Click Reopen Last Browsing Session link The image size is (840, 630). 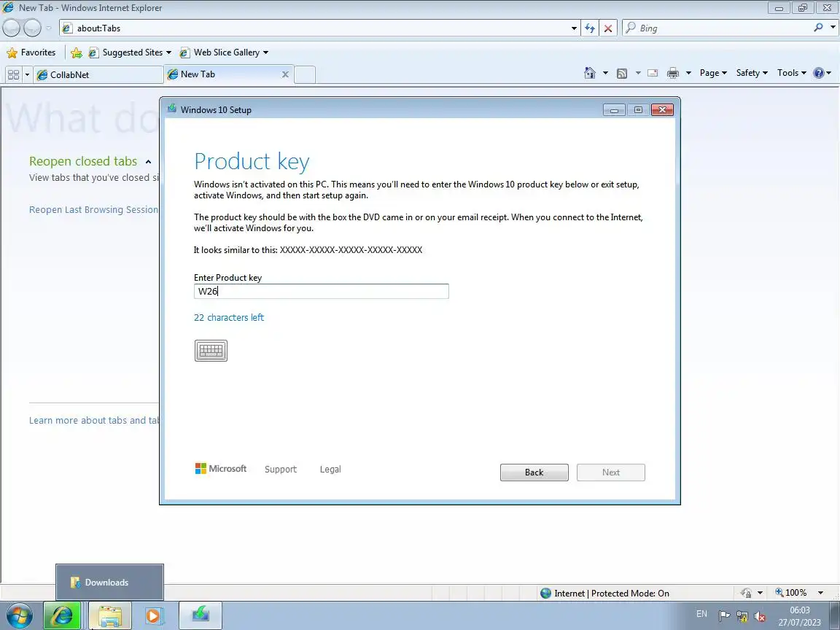93,209
